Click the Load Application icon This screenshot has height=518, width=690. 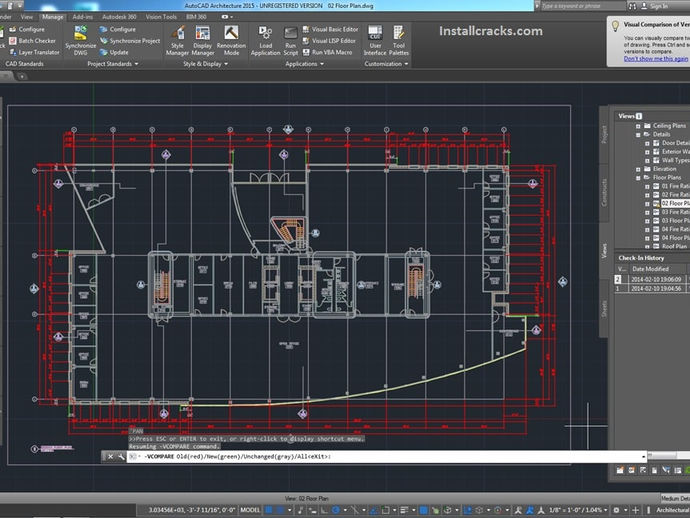click(x=265, y=40)
